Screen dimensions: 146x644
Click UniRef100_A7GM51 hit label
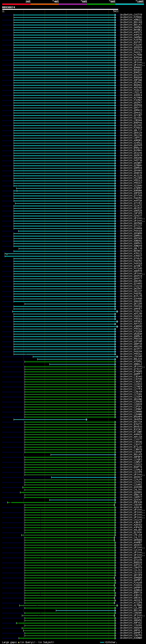[x=131, y=361]
